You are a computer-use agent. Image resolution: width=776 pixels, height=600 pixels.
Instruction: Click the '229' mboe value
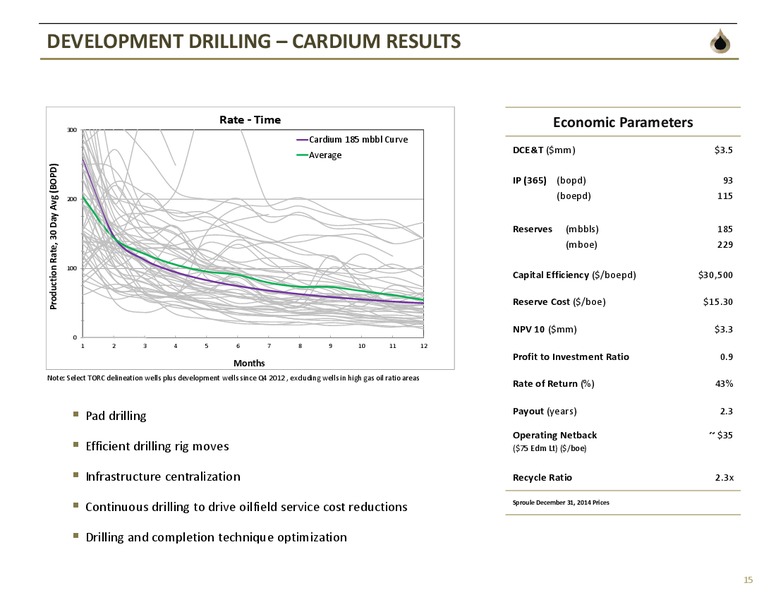point(725,244)
